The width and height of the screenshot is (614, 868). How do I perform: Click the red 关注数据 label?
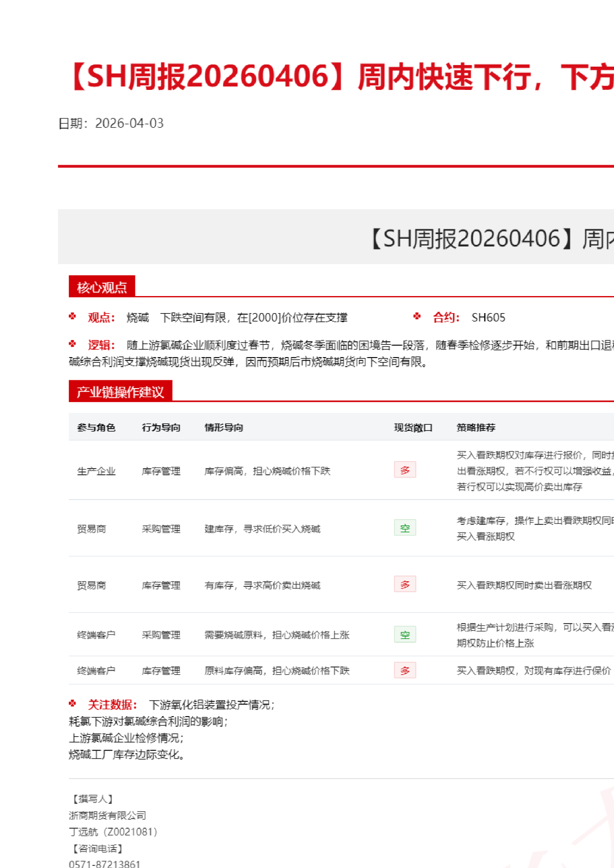[x=112, y=705]
